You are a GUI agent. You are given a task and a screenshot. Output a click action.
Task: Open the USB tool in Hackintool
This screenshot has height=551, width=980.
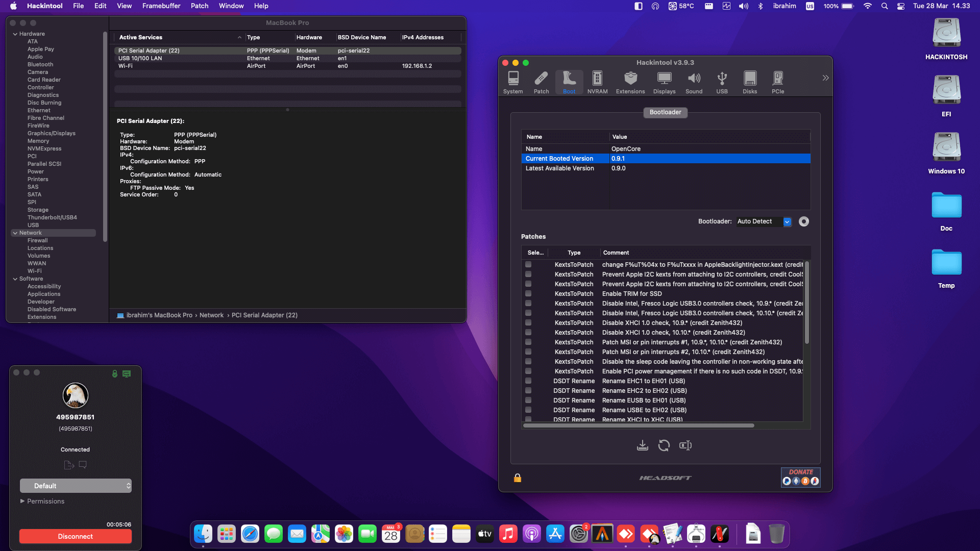click(722, 82)
